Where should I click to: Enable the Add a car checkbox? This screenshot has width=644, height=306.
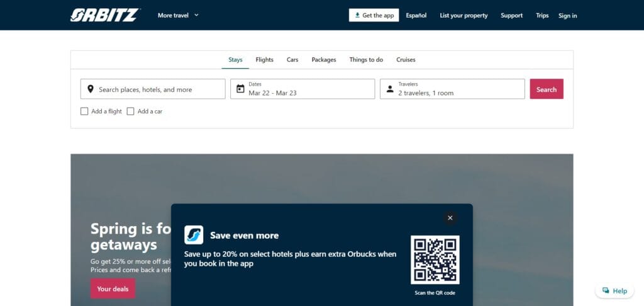[x=131, y=111]
